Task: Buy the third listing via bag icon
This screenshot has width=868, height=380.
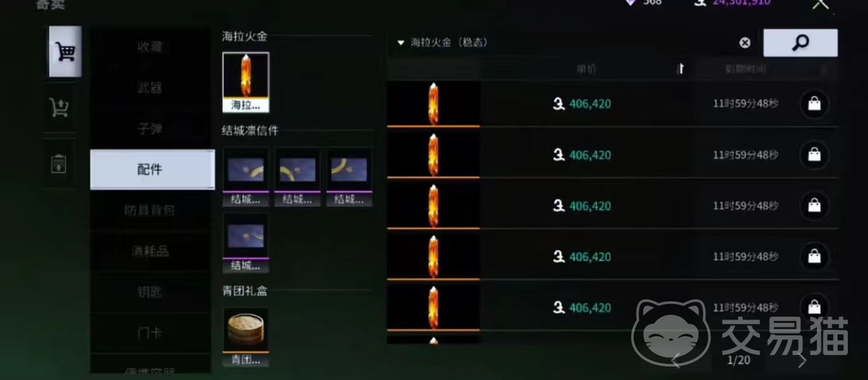Action: pyautogui.click(x=814, y=206)
